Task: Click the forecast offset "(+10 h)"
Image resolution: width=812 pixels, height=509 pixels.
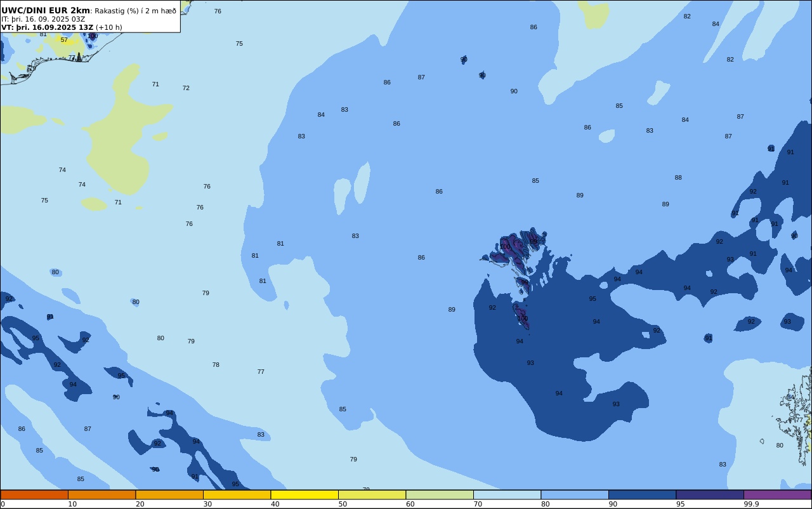Action: tap(109, 27)
